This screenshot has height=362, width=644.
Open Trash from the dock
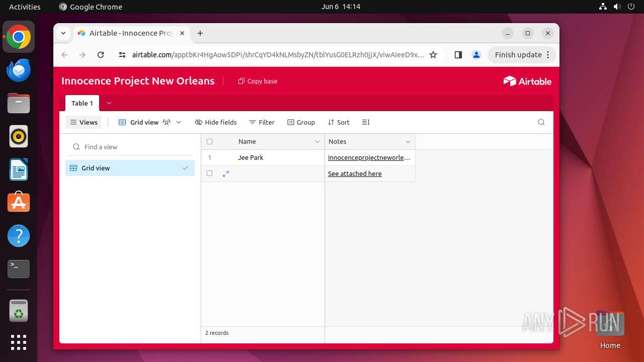coord(19,311)
